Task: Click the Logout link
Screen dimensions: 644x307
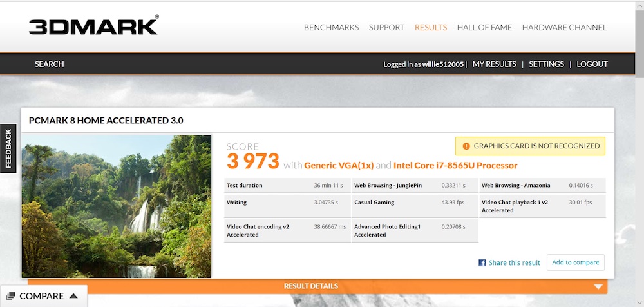Action: (x=592, y=64)
